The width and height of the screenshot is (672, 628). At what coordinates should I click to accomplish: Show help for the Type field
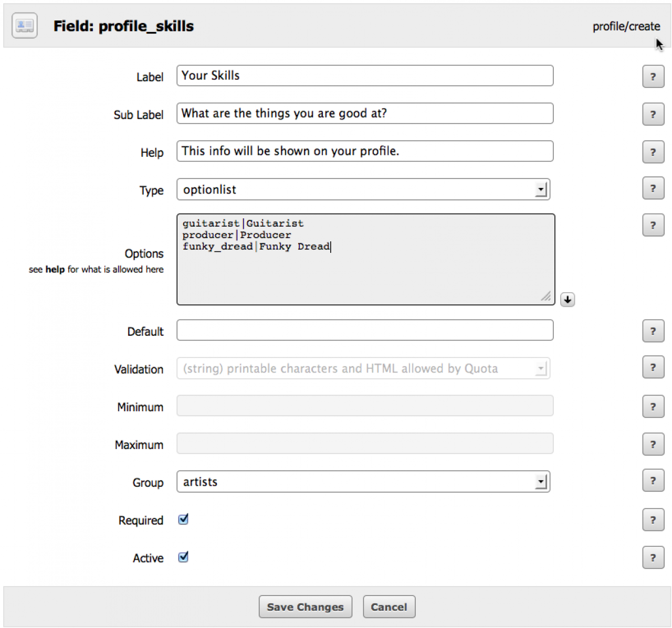(x=653, y=188)
